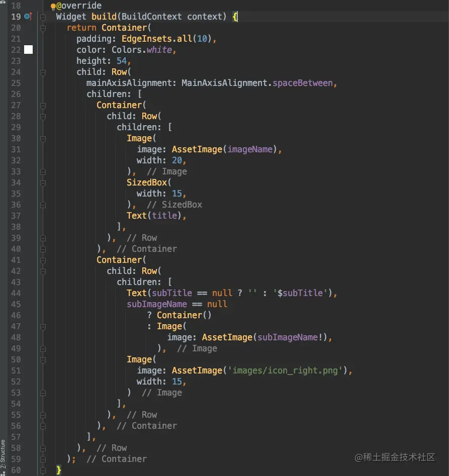This screenshot has height=476, width=449.
Task: Click the override gutter icon on line 19
Action: 28,17
